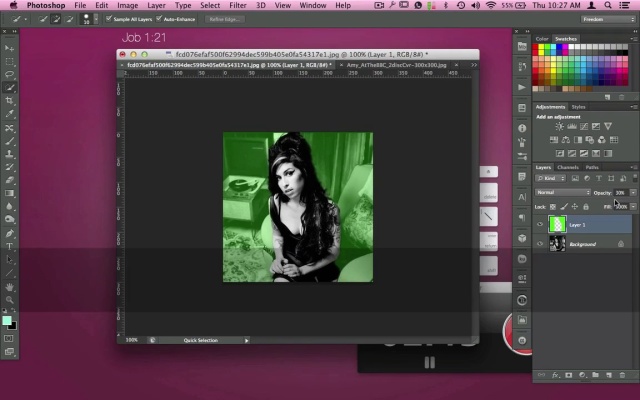Switch to Amy_AtTheBBC document tab
This screenshot has width=640, height=400.
click(396, 64)
